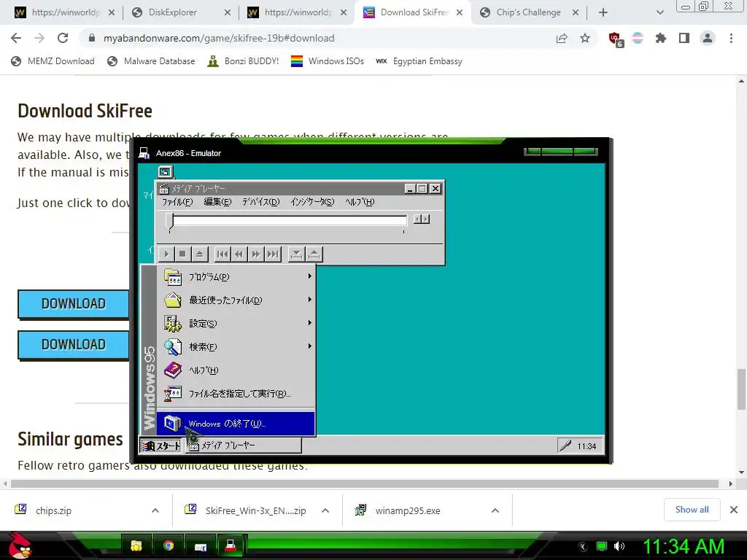Open ファイル(F) menu in Media Player
Image resolution: width=747 pixels, height=560 pixels.
[177, 202]
